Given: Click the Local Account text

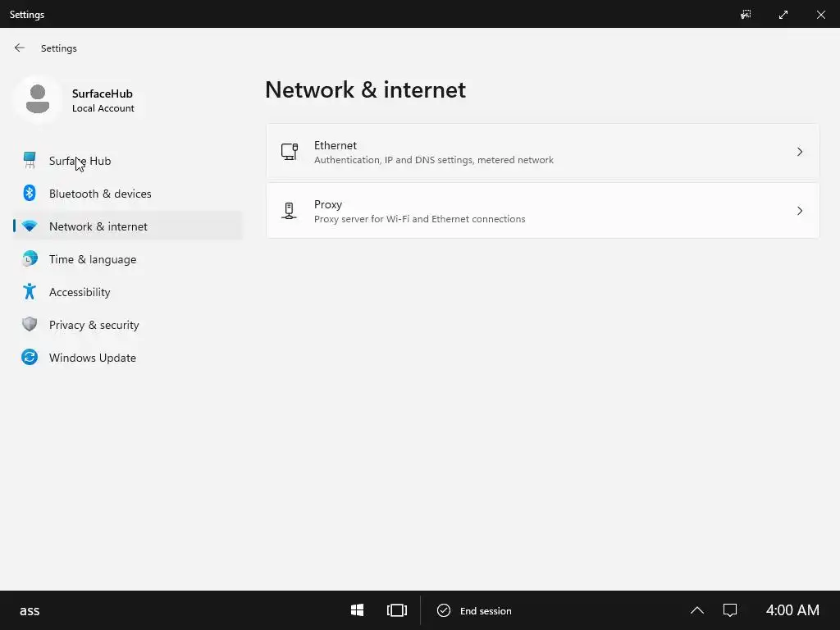Looking at the screenshot, I should 103,108.
